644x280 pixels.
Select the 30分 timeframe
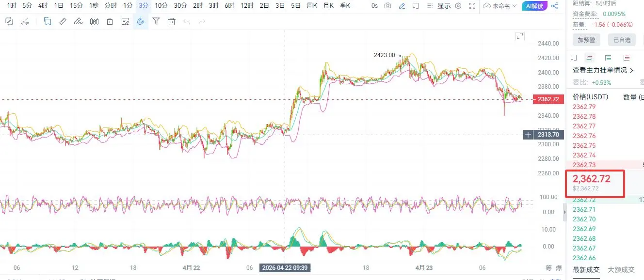180,6
